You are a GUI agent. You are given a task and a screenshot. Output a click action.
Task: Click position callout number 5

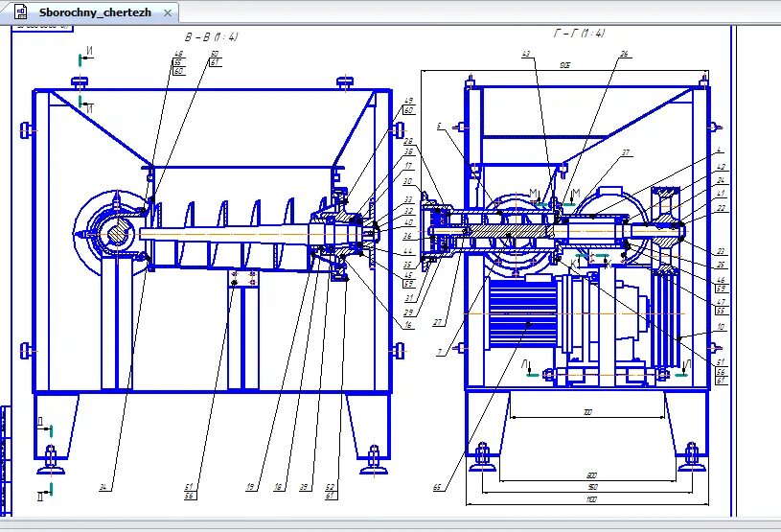pos(439,127)
